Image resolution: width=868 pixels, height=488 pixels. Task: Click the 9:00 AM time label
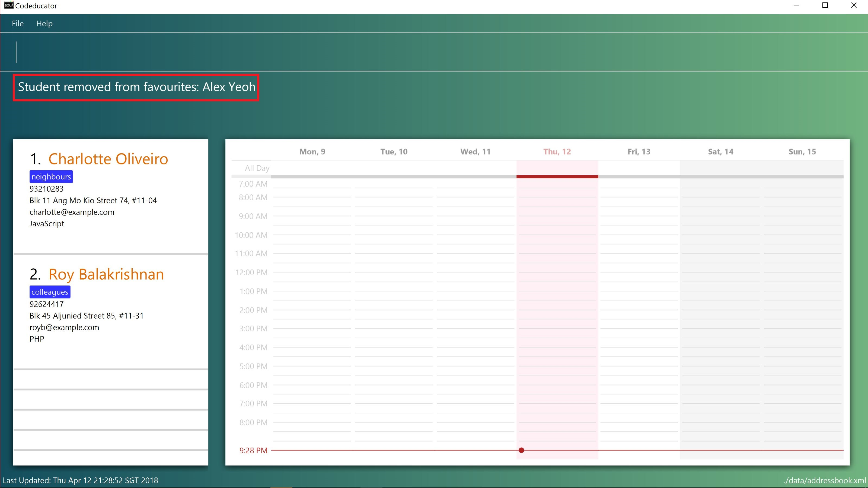pyautogui.click(x=253, y=216)
